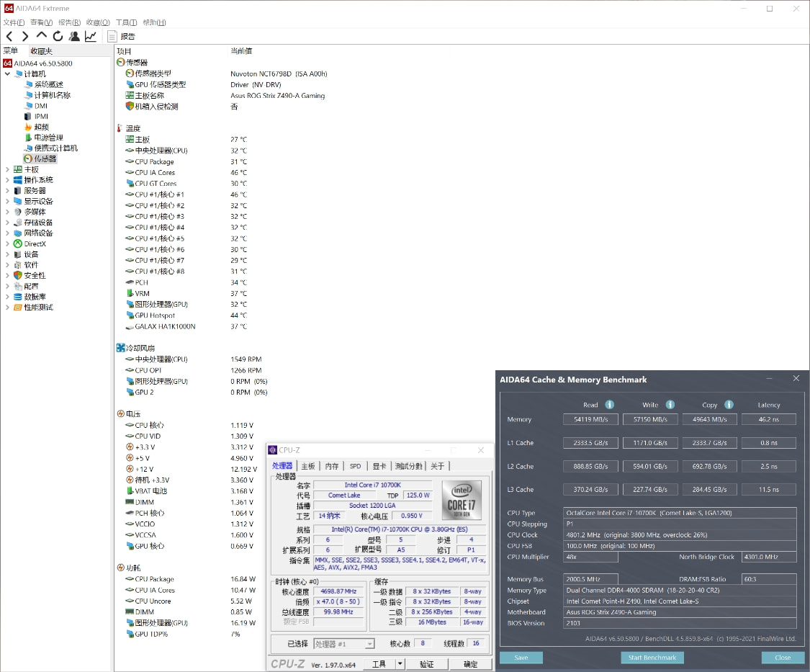Select DMI tree item
Image resolution: width=810 pixels, height=672 pixels.
pyautogui.click(x=36, y=105)
